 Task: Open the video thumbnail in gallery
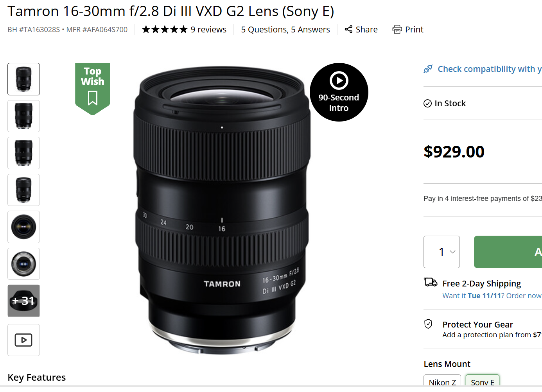pos(23,340)
